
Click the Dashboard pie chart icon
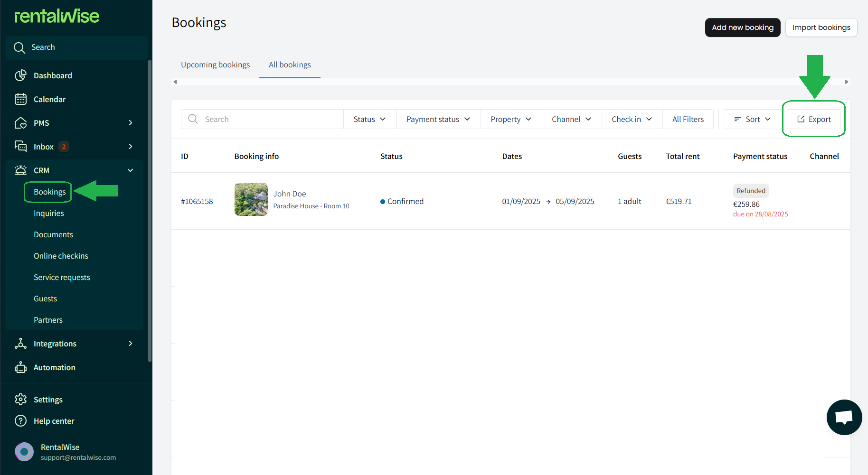click(x=20, y=75)
